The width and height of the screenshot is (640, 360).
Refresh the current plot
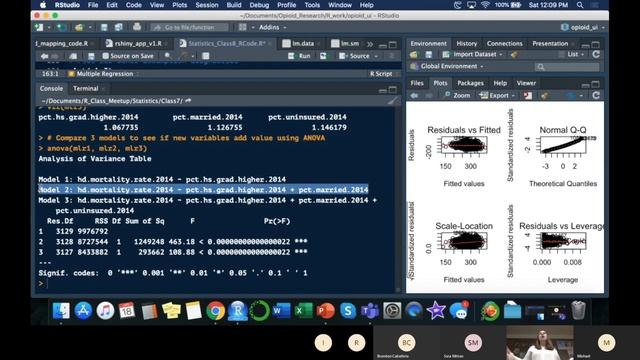coord(596,96)
